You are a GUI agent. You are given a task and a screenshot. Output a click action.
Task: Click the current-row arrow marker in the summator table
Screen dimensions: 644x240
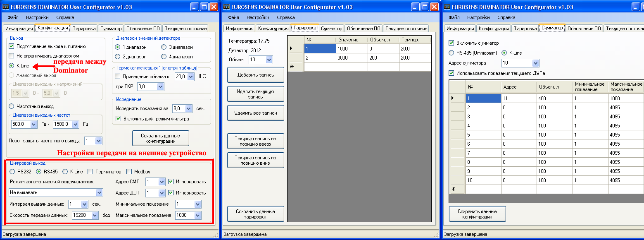tap(453, 98)
